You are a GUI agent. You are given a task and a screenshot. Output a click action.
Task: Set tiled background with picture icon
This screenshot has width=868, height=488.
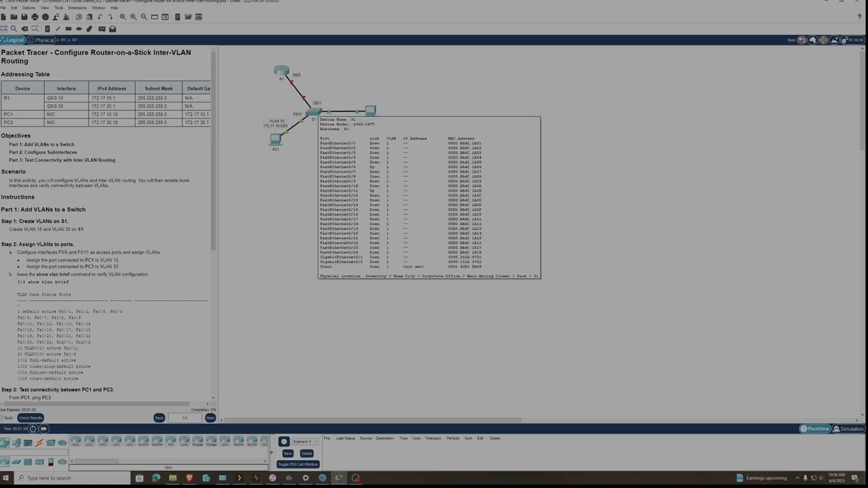click(x=835, y=40)
